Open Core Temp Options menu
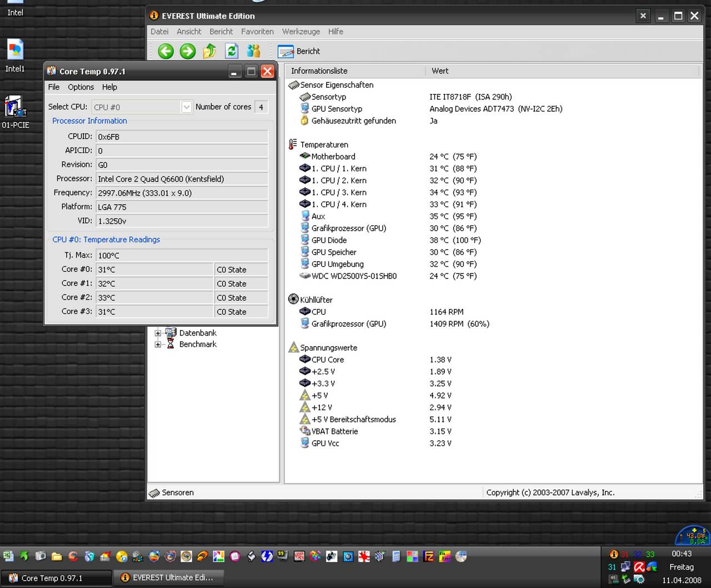 81,87
